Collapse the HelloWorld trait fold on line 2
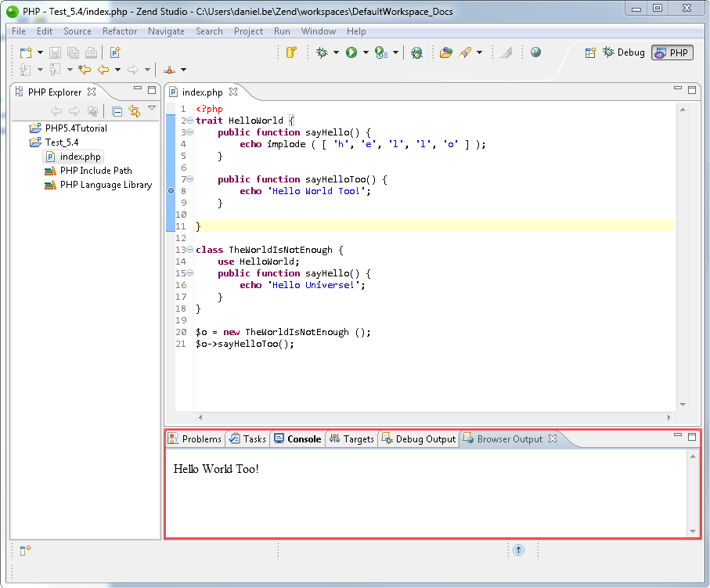 point(189,121)
